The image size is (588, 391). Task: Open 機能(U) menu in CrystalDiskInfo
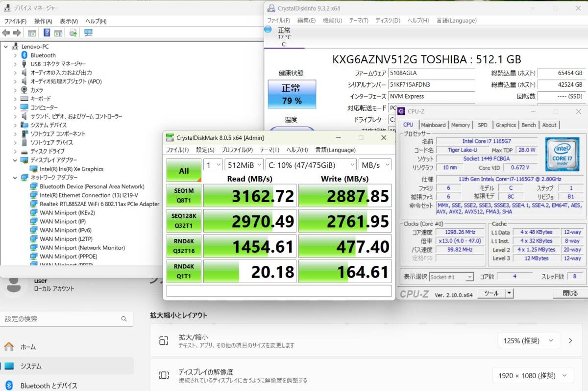click(x=332, y=21)
